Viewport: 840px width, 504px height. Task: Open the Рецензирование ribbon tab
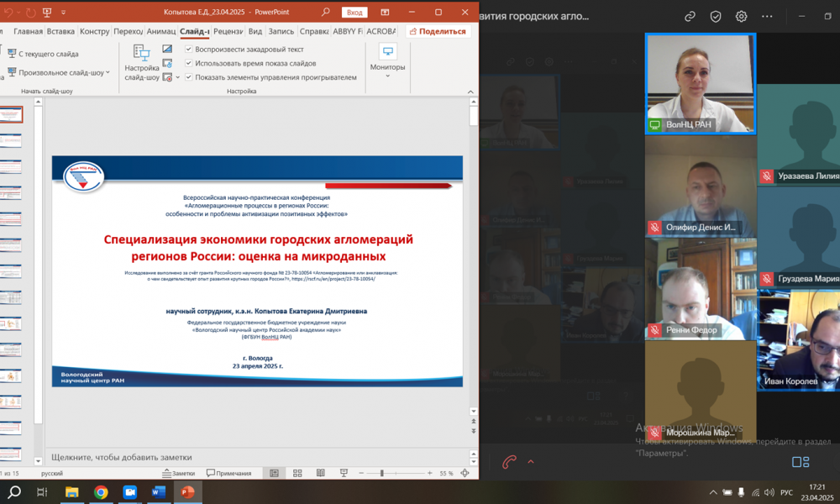click(x=228, y=31)
